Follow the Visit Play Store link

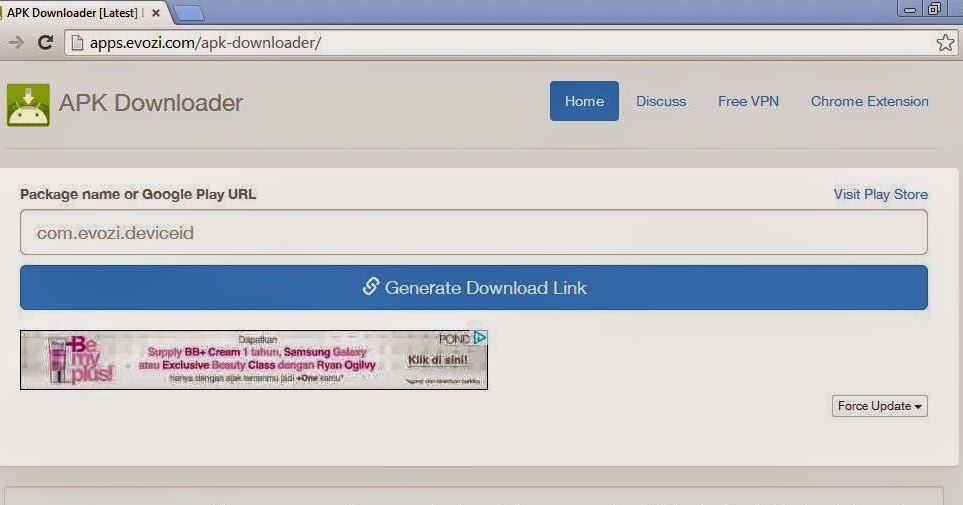(x=881, y=194)
